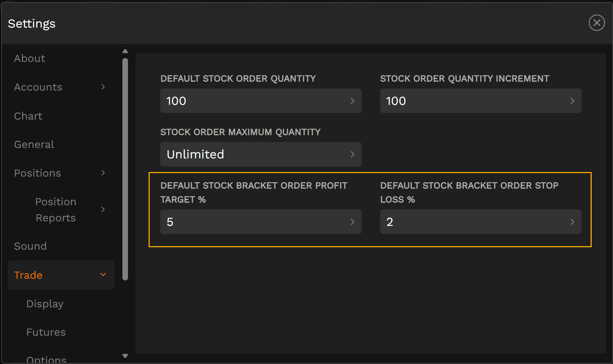Click the Stock Order Quantity Increment label

pyautogui.click(x=465, y=79)
